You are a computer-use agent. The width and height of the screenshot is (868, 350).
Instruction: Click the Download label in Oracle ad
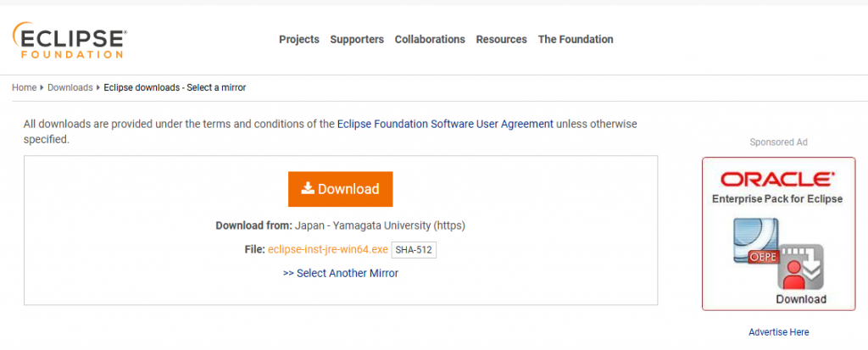[x=800, y=299]
